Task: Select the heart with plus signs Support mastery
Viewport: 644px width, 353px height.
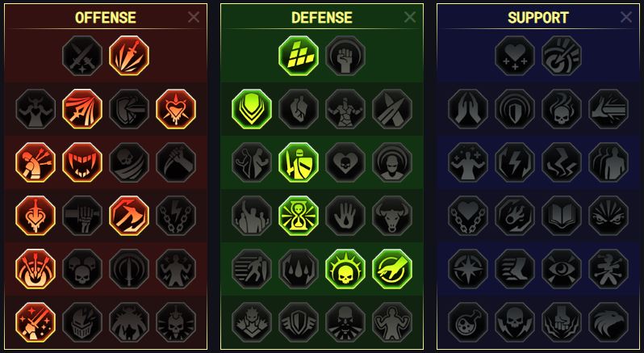Action: click(515, 56)
